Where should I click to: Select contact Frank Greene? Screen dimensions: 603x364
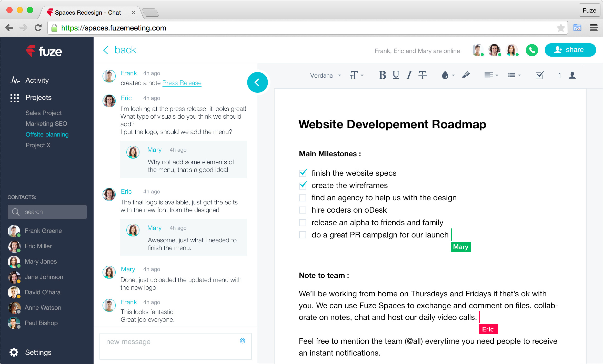click(35, 231)
